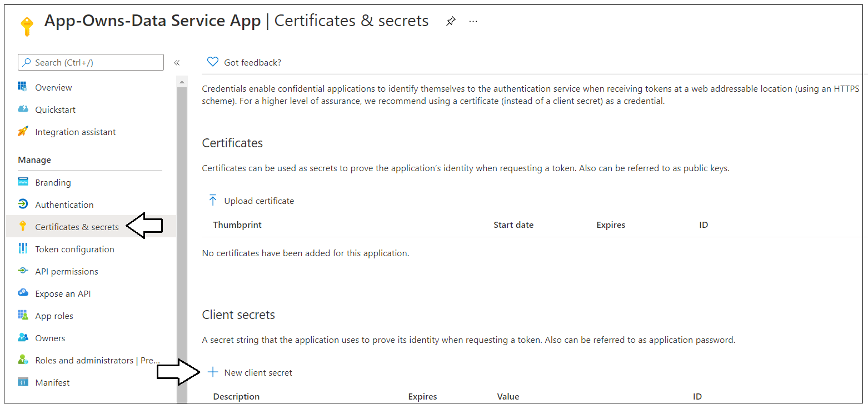Screen dimensions: 868x409
Task: Click the heart feedback icon
Action: coord(212,62)
